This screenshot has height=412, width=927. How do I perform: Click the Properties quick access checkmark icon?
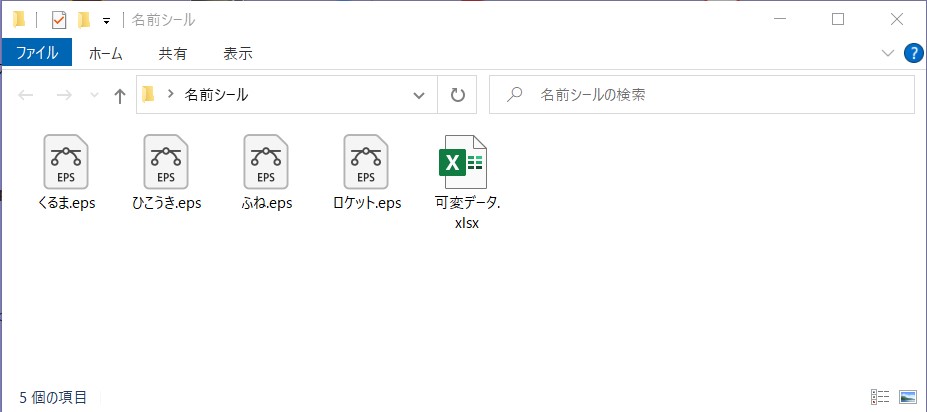tap(59, 20)
